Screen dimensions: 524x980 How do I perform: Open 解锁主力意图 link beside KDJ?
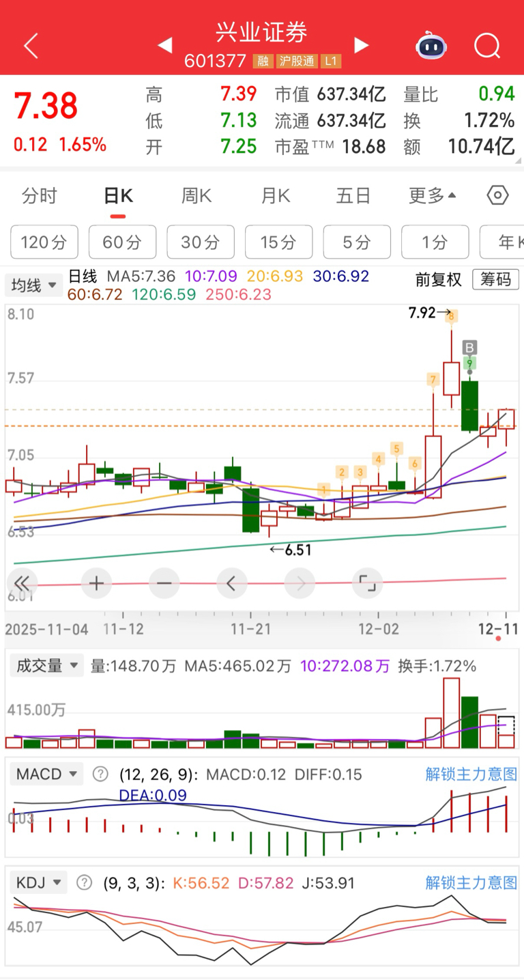point(471,883)
